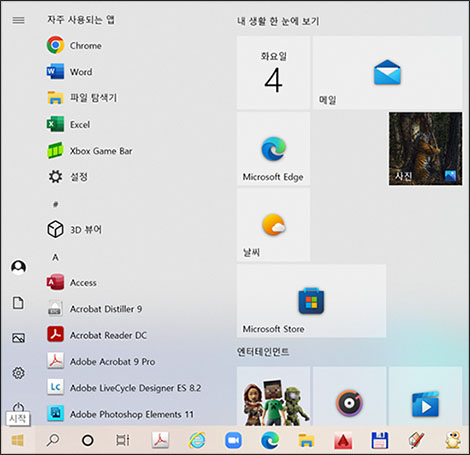Click the 내 생활 한 눈에 보기 group title
The width and height of the screenshot is (470, 455).
click(278, 21)
